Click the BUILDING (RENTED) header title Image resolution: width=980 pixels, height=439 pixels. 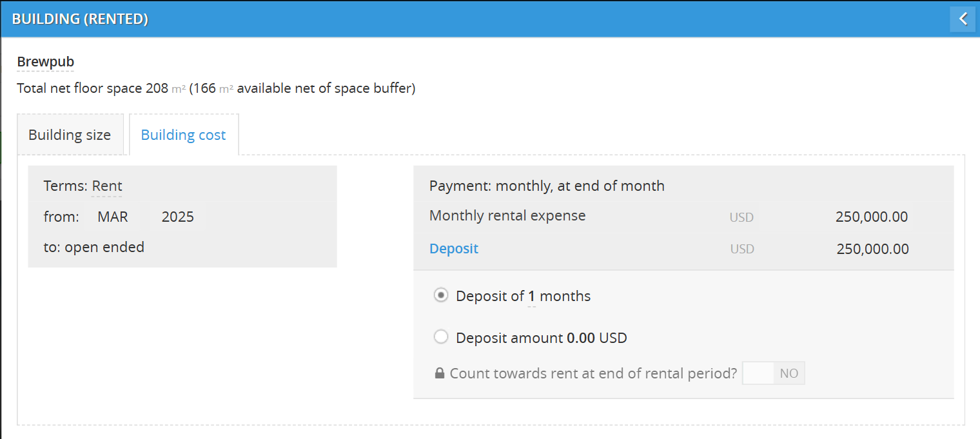pos(81,19)
